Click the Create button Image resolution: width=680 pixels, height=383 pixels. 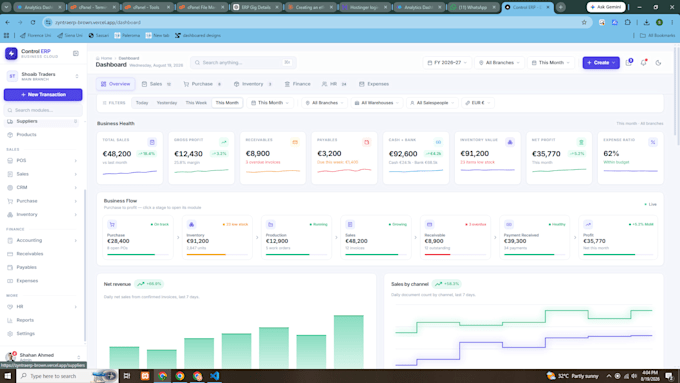601,63
